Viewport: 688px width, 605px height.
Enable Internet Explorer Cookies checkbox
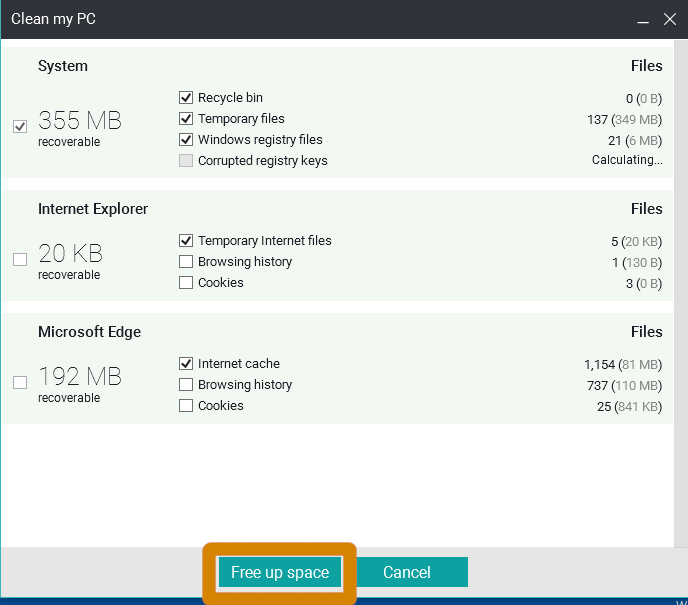pyautogui.click(x=186, y=283)
